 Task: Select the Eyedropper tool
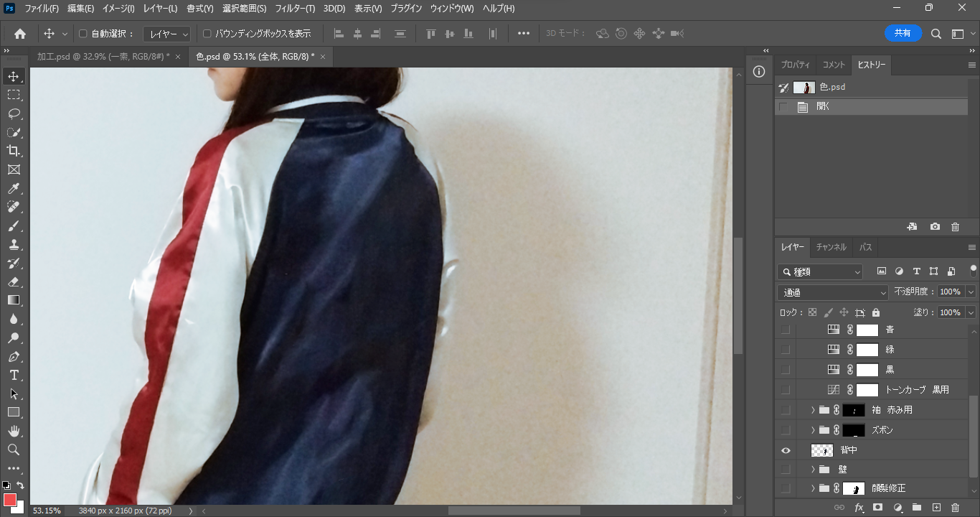coord(14,189)
